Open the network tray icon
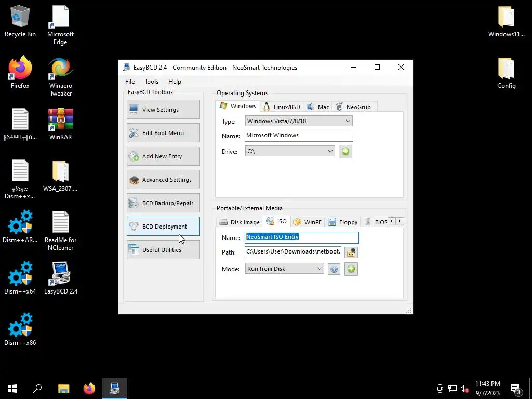 click(453, 389)
